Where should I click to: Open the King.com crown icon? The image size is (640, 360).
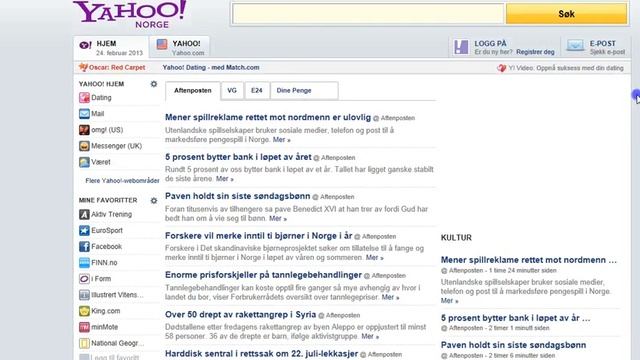(84, 311)
